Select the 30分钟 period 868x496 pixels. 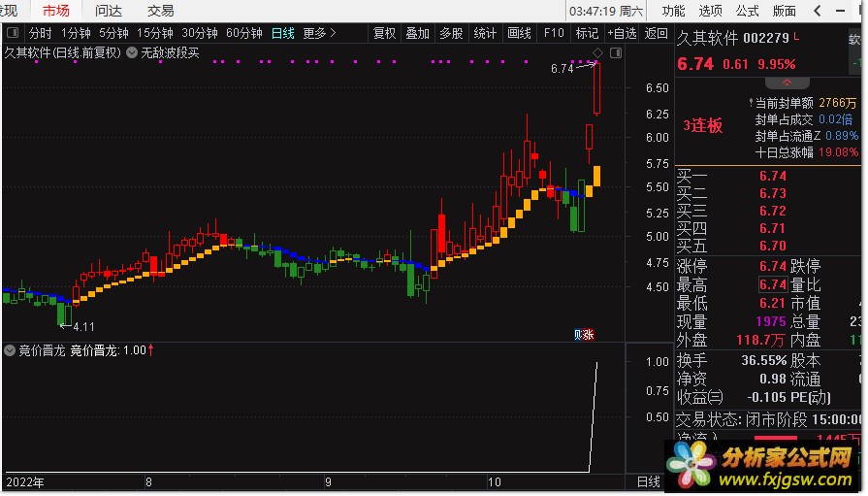[x=200, y=33]
